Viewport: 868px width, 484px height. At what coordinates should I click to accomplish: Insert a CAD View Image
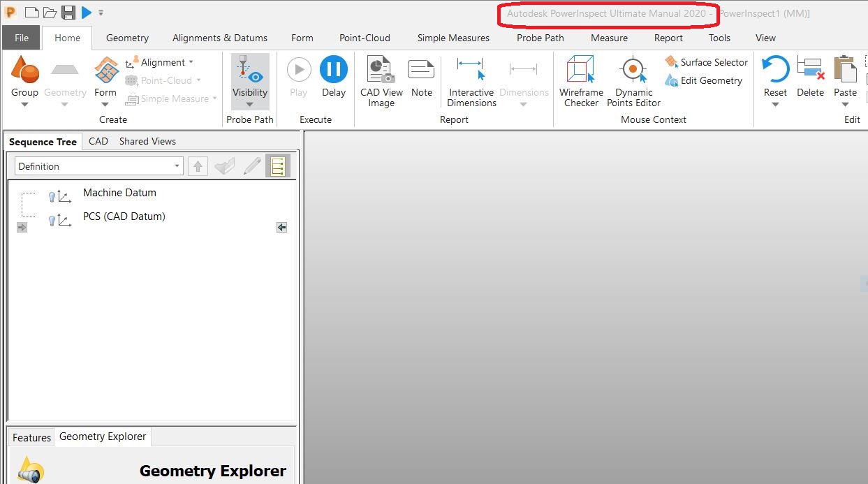381,82
